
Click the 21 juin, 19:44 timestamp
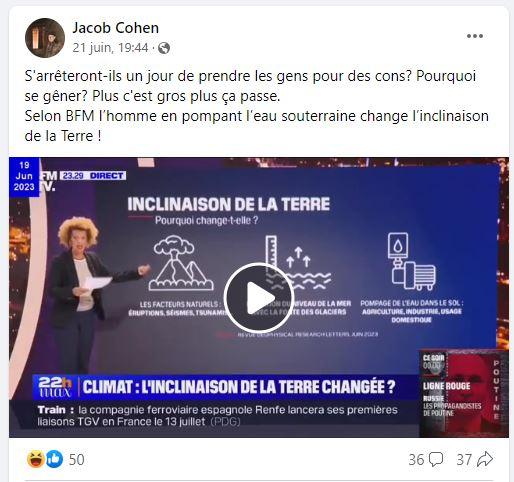(x=110, y=48)
